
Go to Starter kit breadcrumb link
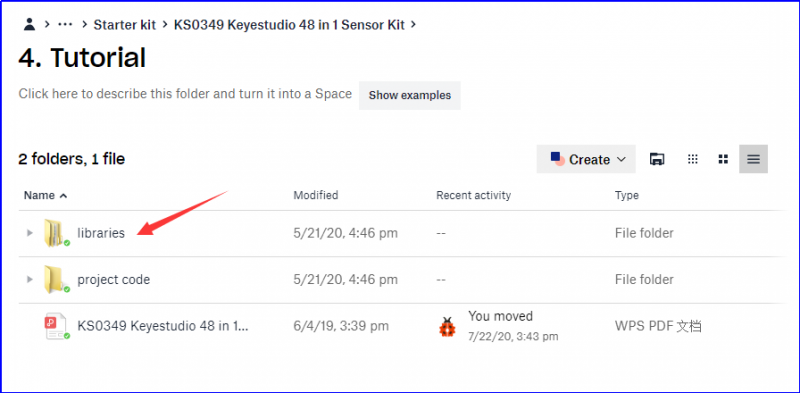[124, 24]
